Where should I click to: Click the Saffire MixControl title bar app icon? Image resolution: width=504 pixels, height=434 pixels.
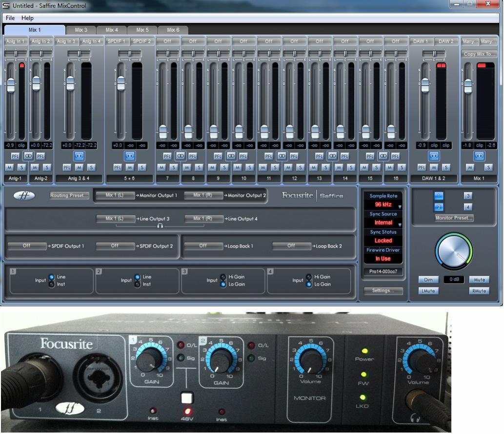coord(6,5)
